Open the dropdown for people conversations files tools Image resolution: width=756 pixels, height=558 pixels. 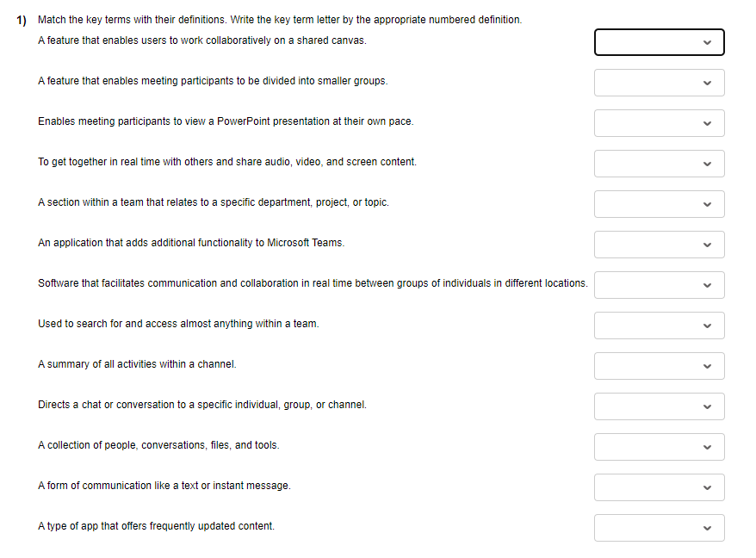click(x=659, y=446)
